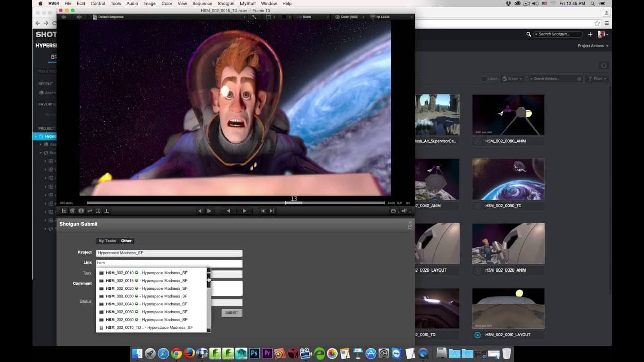
Task: Open the Filter dropdown in Shotgun
Action: coord(597,79)
